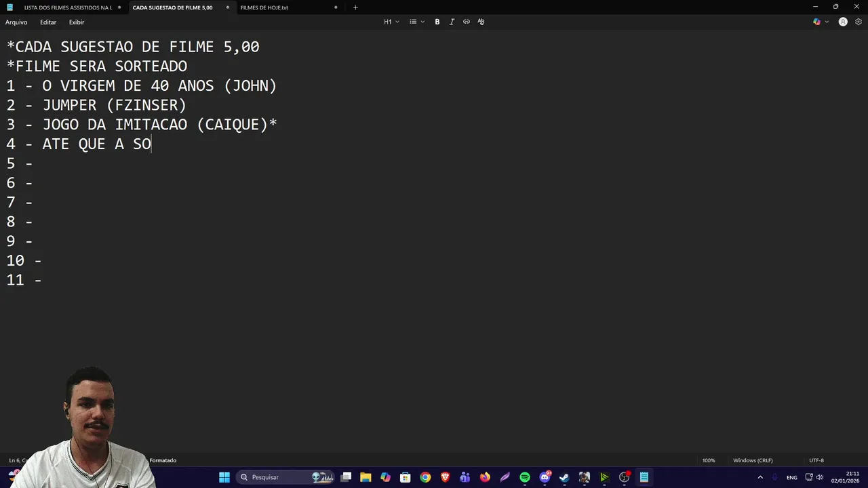Open File Explorer from the taskbar

[x=366, y=477]
